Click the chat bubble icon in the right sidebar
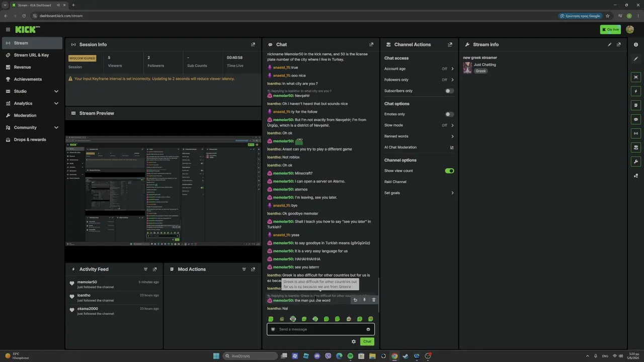 coord(636,120)
